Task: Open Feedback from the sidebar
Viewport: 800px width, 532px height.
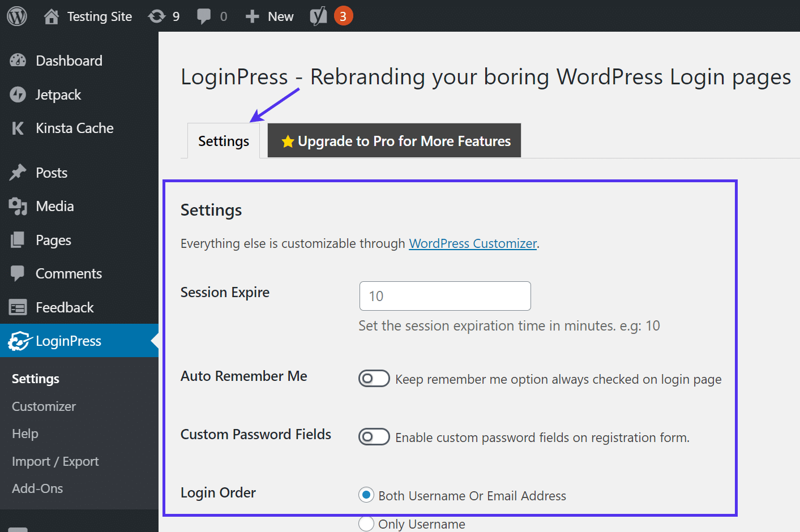Action: tap(18, 307)
